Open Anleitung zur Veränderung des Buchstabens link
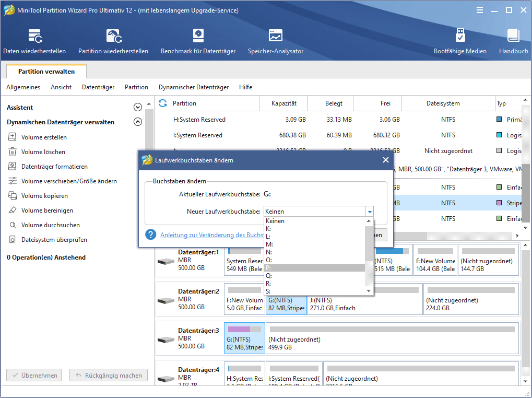The height and width of the screenshot is (398, 532). pos(212,235)
